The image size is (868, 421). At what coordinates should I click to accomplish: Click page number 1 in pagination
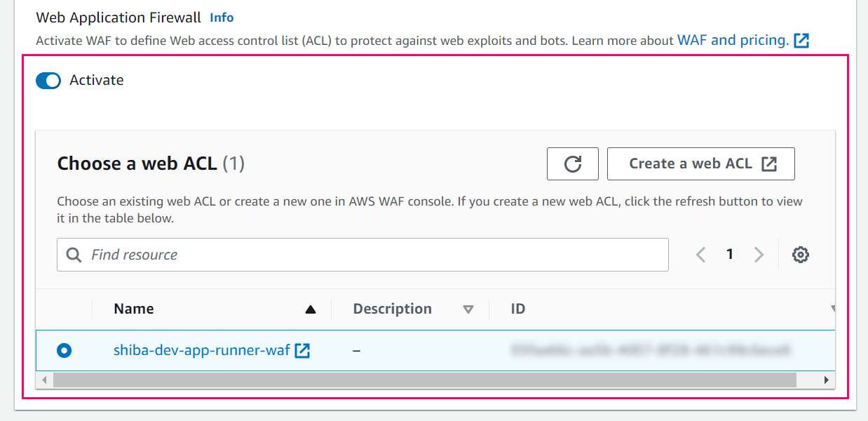730,254
